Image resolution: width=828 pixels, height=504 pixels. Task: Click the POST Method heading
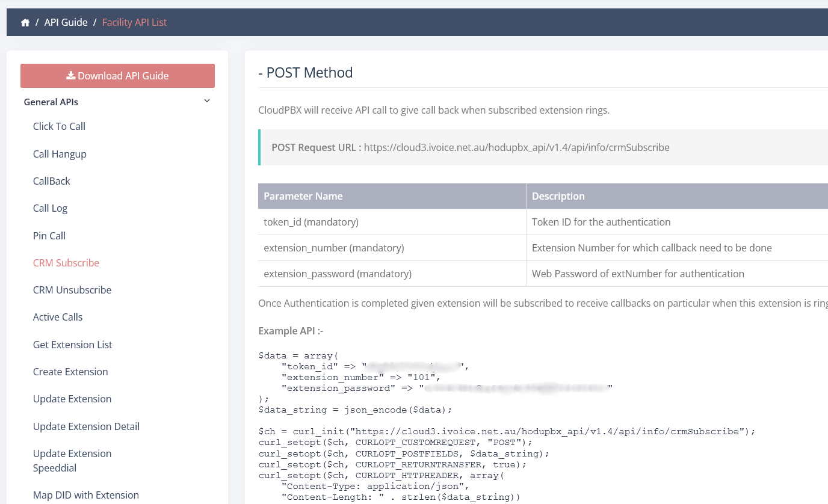coord(306,73)
